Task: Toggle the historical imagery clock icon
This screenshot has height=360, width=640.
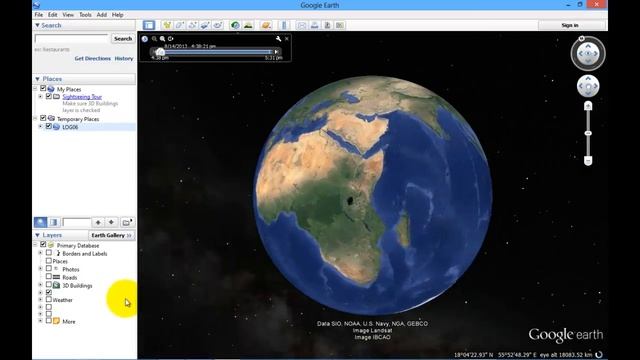Action: pos(235,25)
